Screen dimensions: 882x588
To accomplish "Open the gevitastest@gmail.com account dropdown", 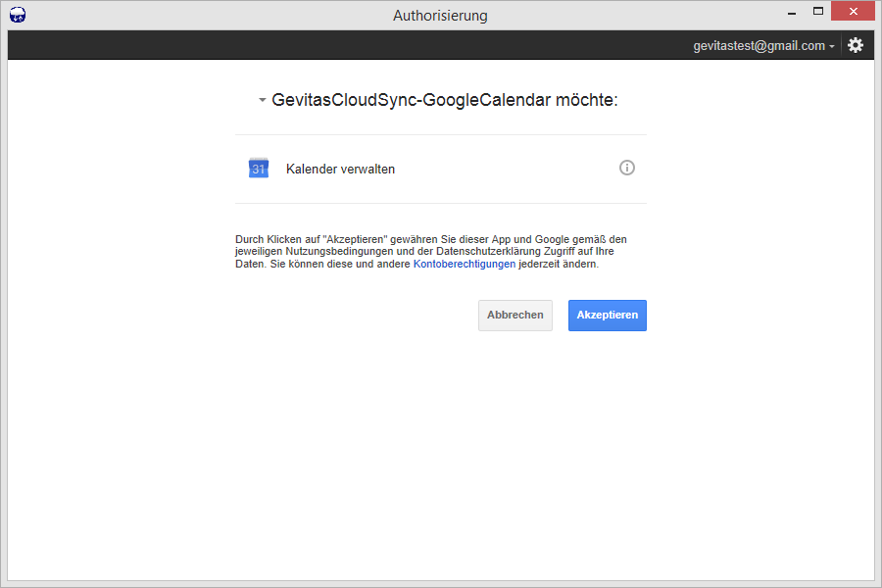I will [x=763, y=46].
